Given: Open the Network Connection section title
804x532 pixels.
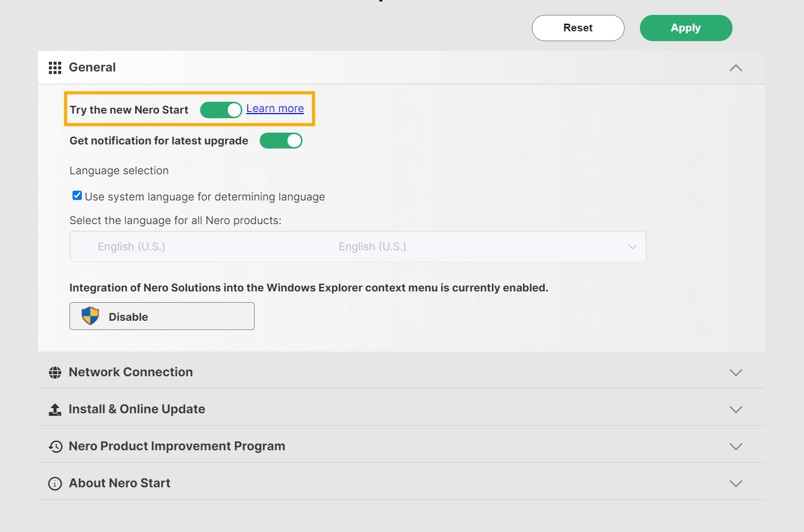Looking at the screenshot, I should coord(131,372).
